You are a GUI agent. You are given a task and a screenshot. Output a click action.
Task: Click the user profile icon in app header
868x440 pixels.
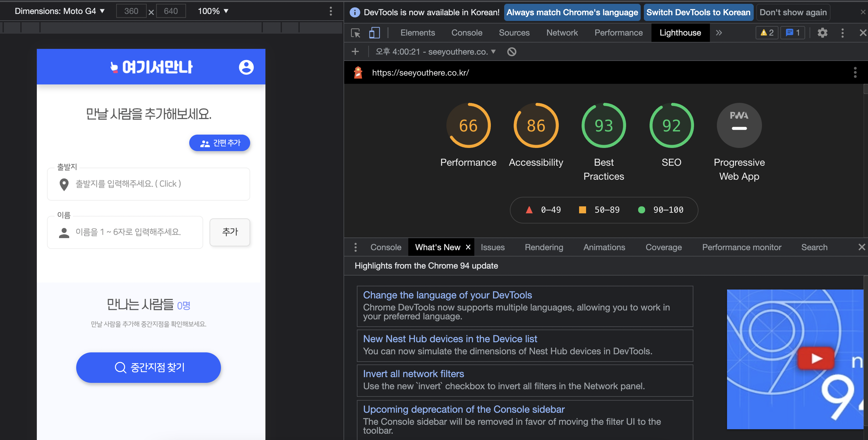pos(246,67)
